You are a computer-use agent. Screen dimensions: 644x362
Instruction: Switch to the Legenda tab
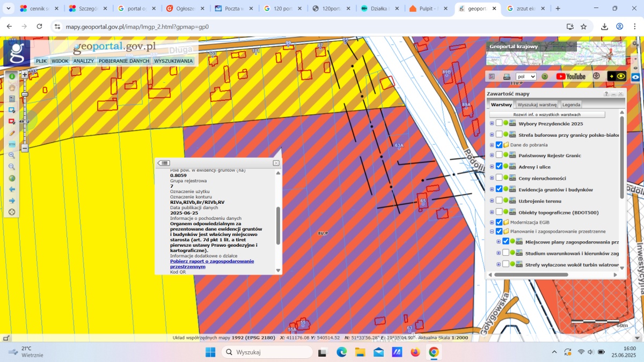[571, 105]
